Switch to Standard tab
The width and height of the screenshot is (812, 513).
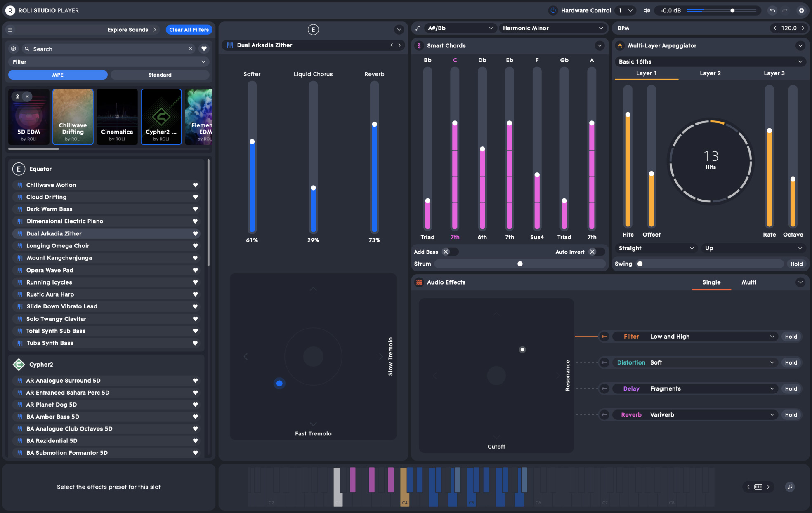(160, 75)
